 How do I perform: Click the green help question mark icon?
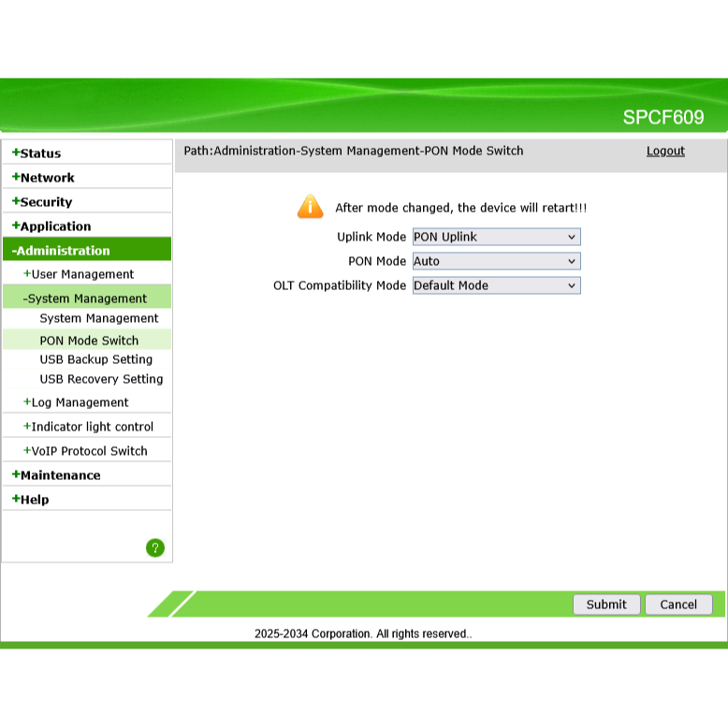click(x=155, y=548)
